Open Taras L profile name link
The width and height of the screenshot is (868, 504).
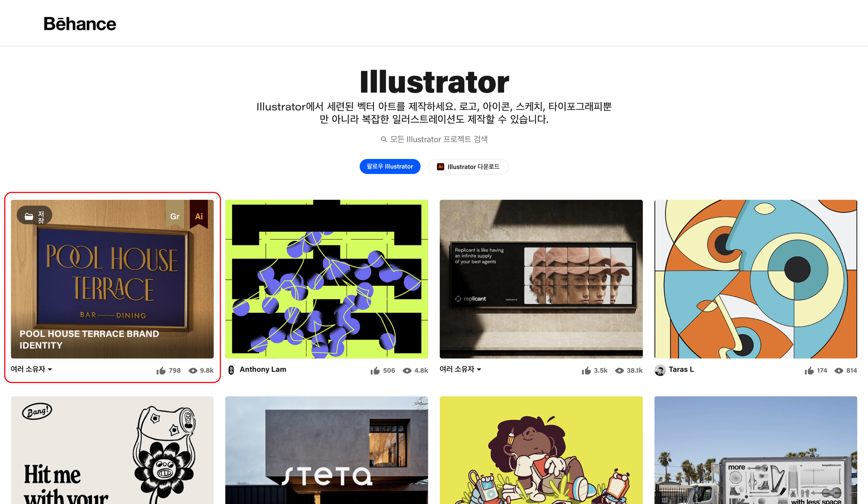pyautogui.click(x=681, y=369)
